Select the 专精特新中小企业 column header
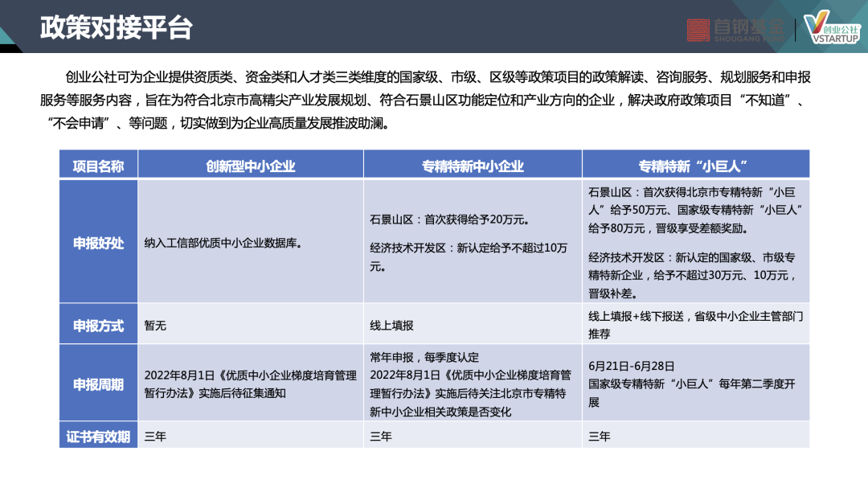 coord(473,166)
